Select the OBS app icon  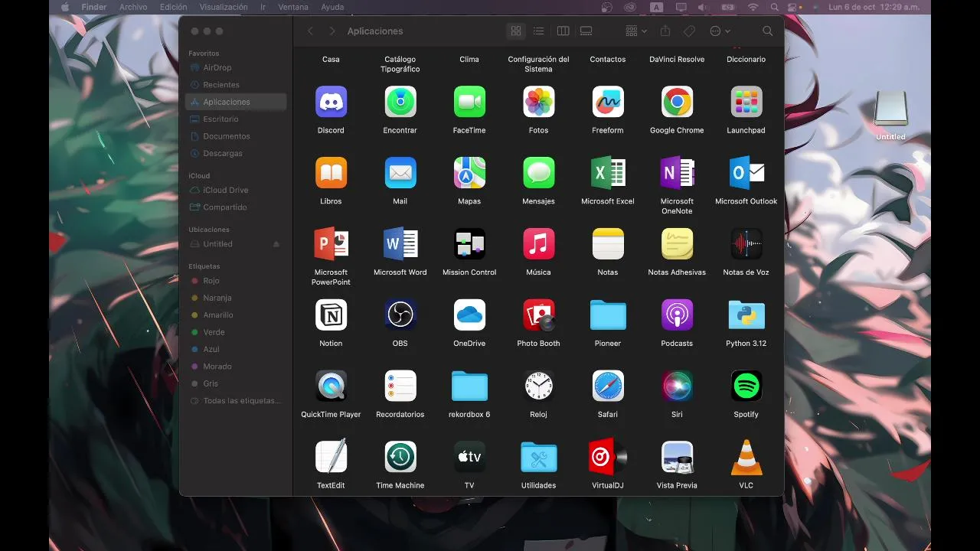point(400,315)
